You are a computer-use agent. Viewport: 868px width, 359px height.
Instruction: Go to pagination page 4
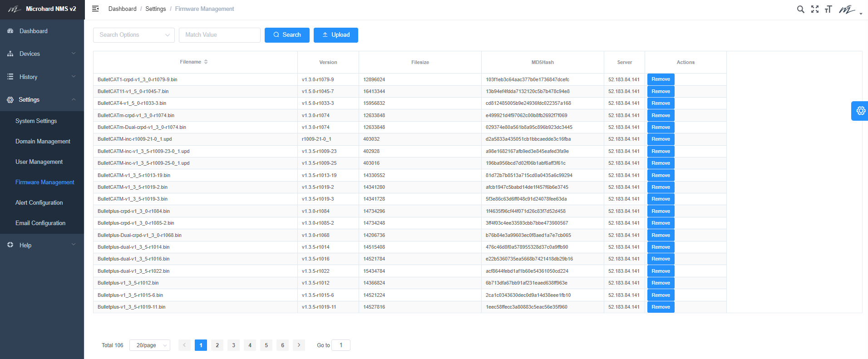point(250,345)
